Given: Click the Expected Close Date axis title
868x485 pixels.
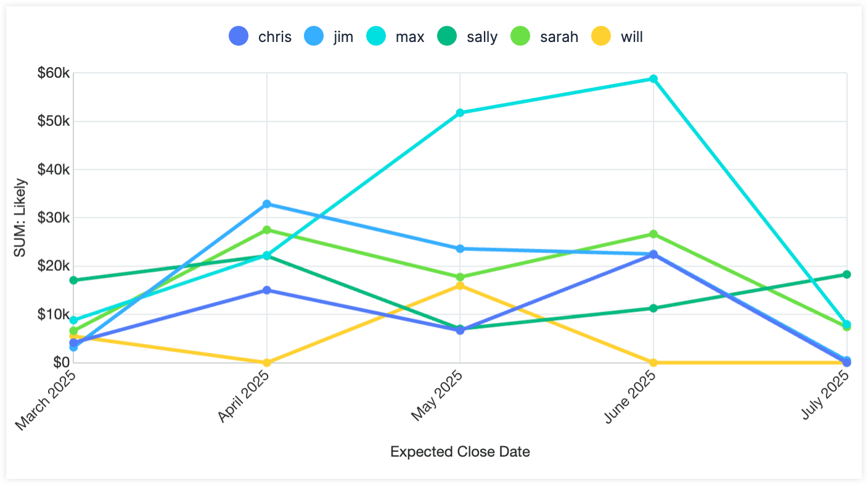Looking at the screenshot, I should (460, 452).
